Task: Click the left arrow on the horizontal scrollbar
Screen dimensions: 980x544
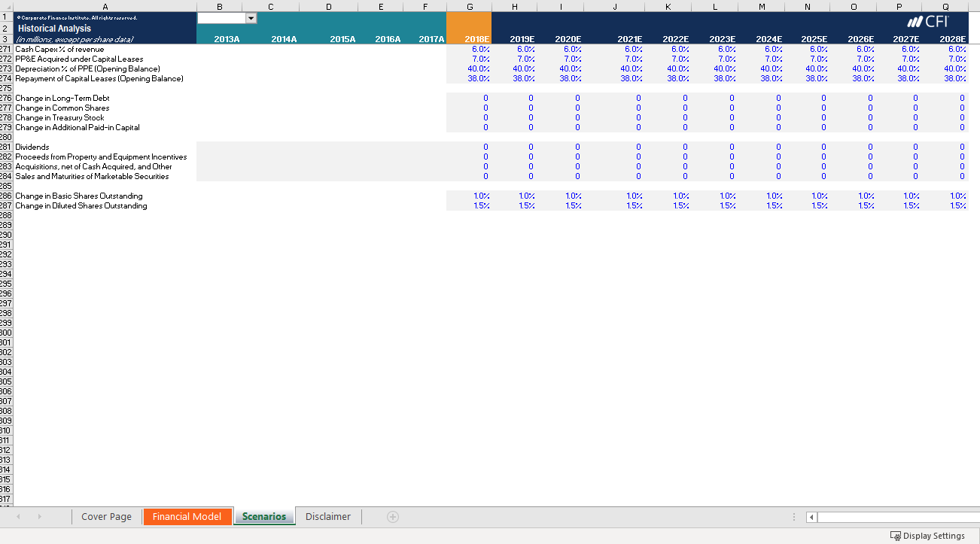Action: [811, 517]
